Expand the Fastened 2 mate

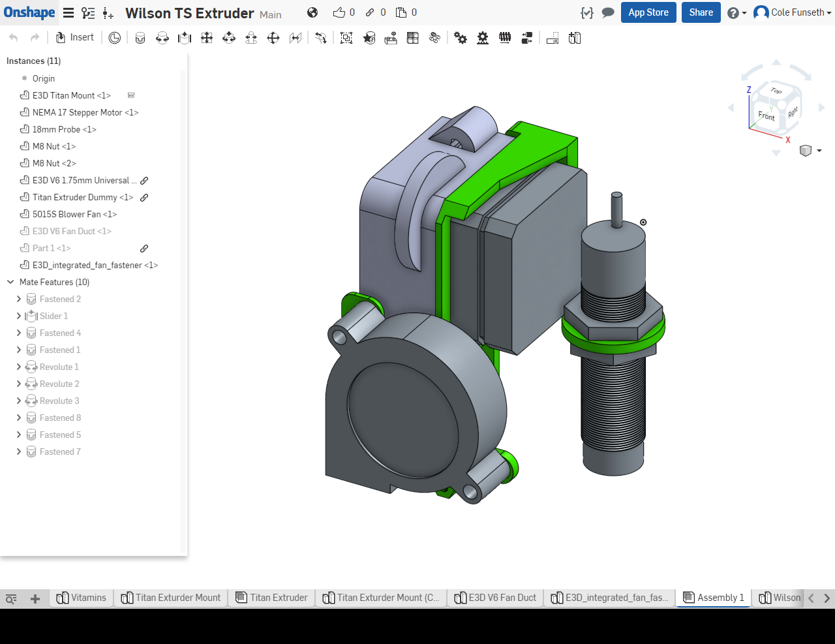[19, 299]
